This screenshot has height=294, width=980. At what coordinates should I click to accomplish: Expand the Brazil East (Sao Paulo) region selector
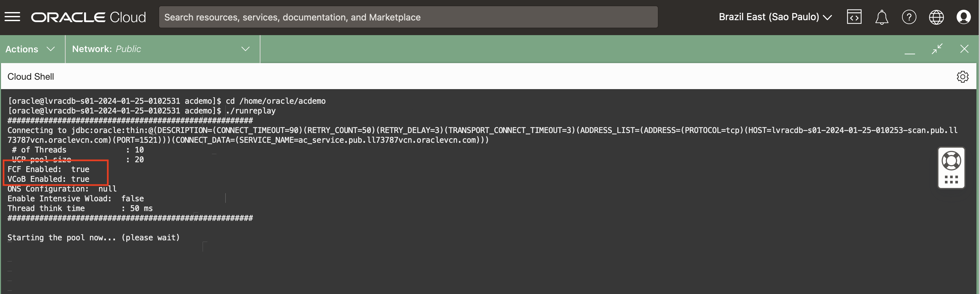(x=774, y=17)
